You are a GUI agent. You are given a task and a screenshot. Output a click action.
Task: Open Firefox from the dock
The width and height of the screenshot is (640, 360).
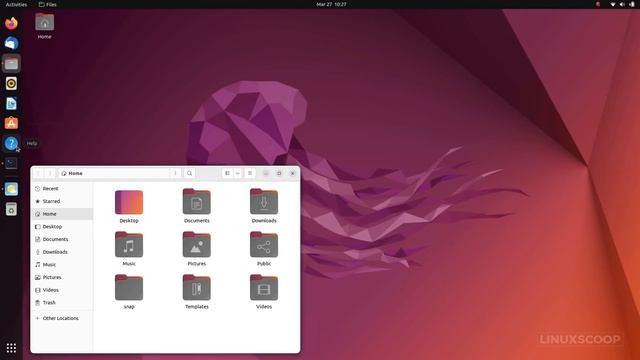[x=11, y=23]
